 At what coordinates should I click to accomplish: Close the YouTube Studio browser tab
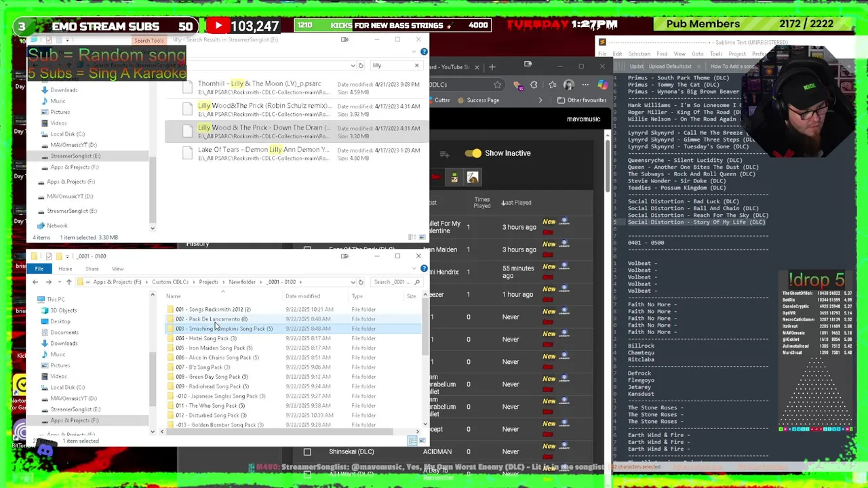[477, 67]
